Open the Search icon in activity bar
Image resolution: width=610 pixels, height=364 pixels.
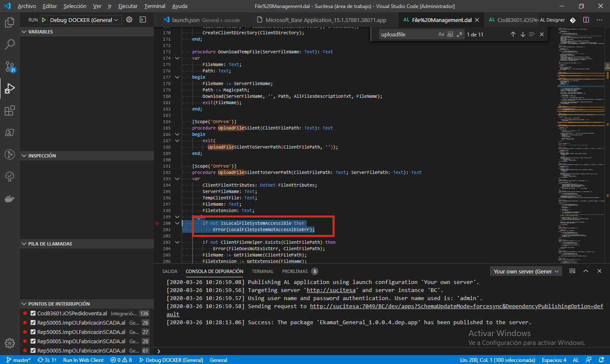pos(10,44)
